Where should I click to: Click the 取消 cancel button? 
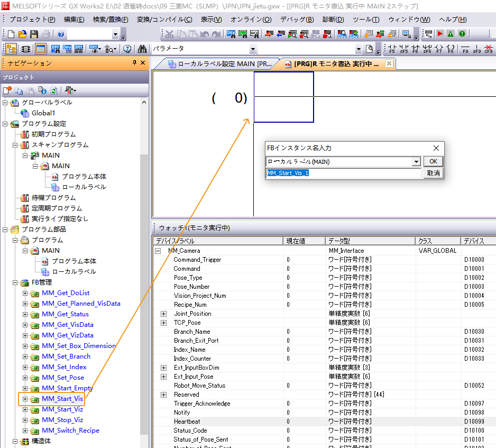[433, 173]
